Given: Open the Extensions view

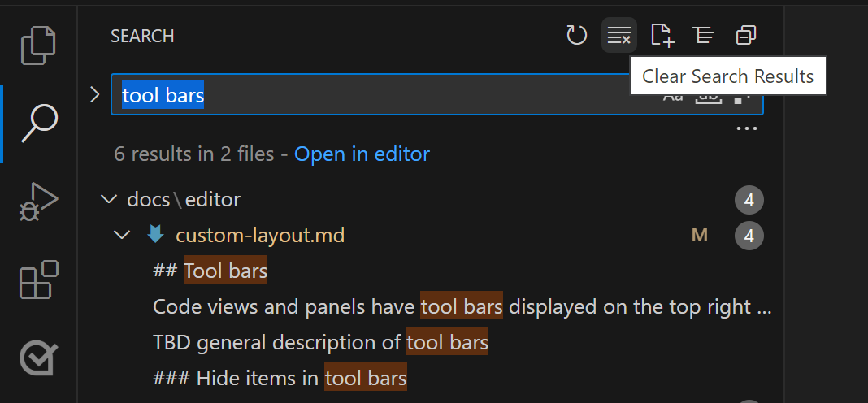Looking at the screenshot, I should 38,280.
